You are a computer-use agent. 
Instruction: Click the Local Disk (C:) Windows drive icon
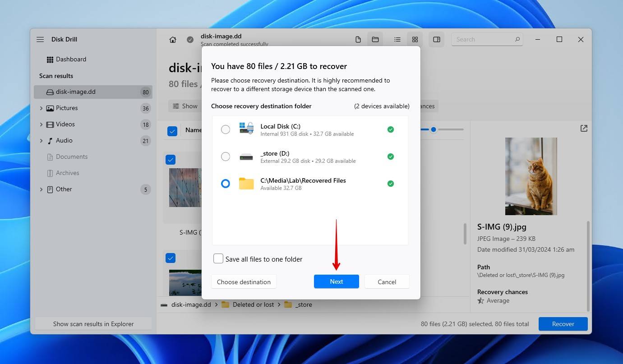[246, 129]
